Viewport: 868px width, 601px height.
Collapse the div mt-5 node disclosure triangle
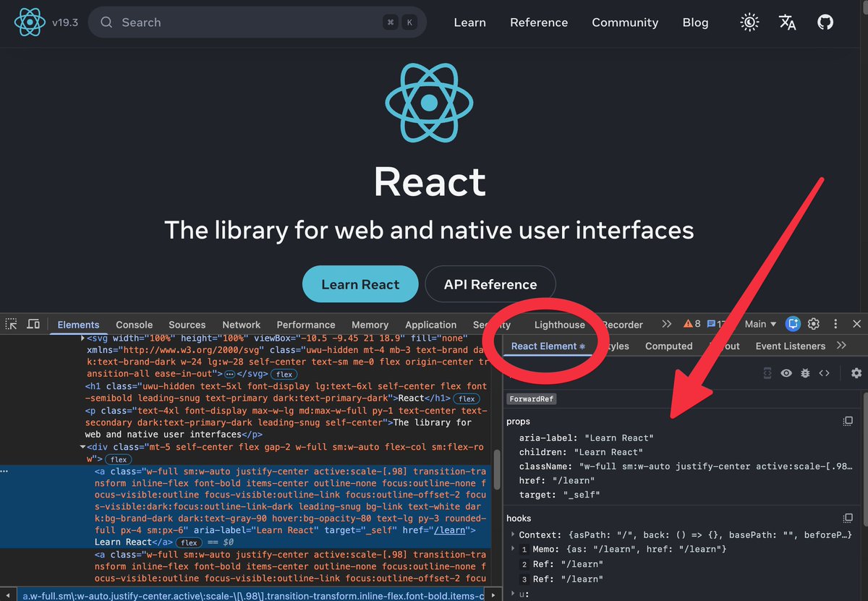tap(82, 447)
